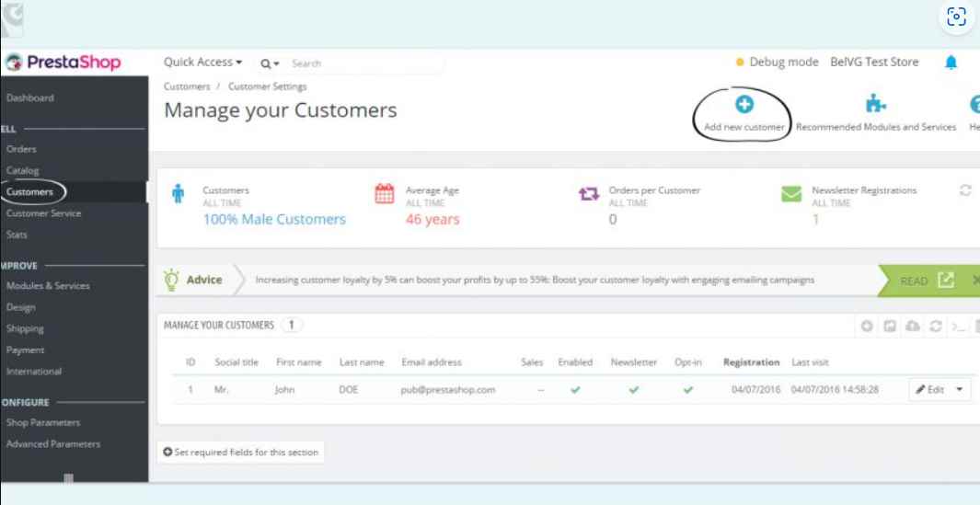Refresh the customers list icon
Image resolution: width=980 pixels, height=505 pixels.
[x=936, y=326]
